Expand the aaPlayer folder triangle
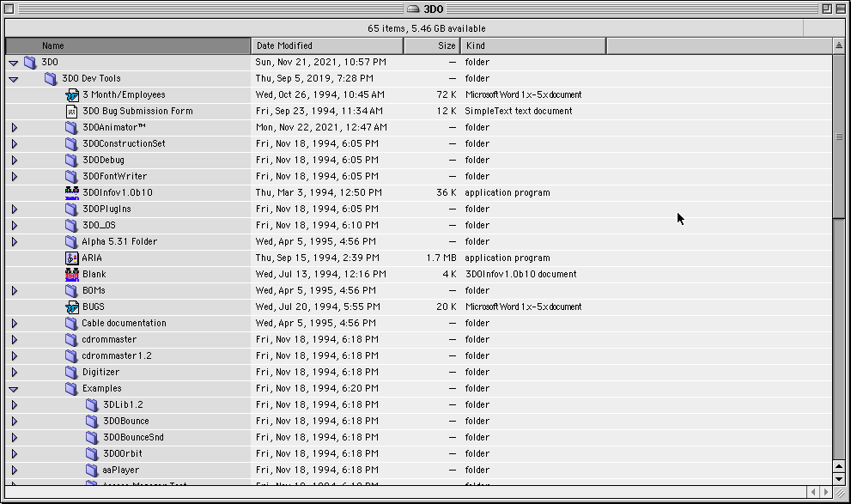The height and width of the screenshot is (504, 851). click(x=14, y=470)
